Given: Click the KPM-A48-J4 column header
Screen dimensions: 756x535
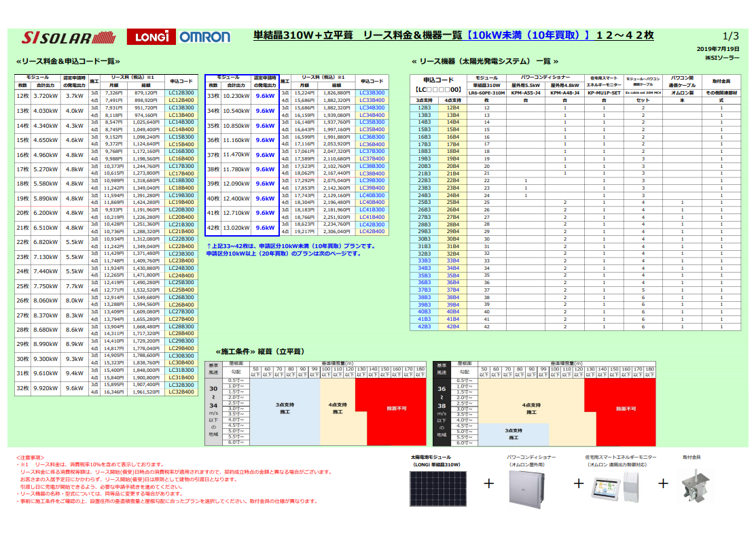Looking at the screenshot, I should (x=564, y=92).
